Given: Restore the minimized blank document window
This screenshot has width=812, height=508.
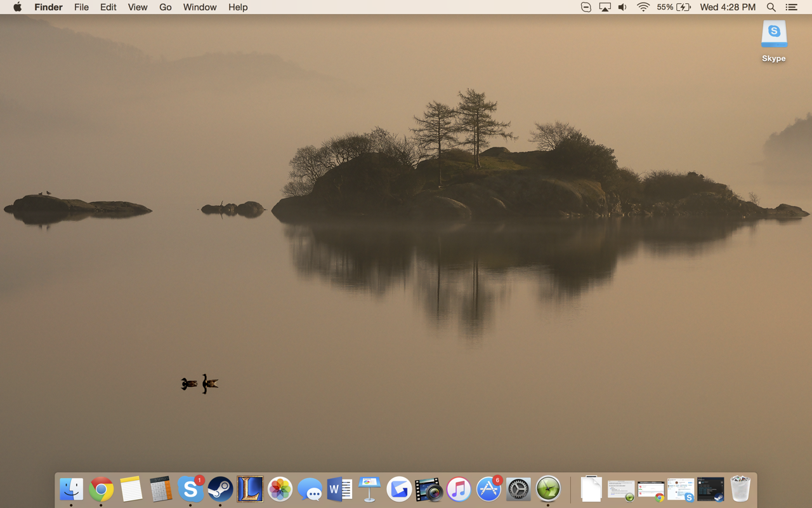Looking at the screenshot, I should pos(591,489).
